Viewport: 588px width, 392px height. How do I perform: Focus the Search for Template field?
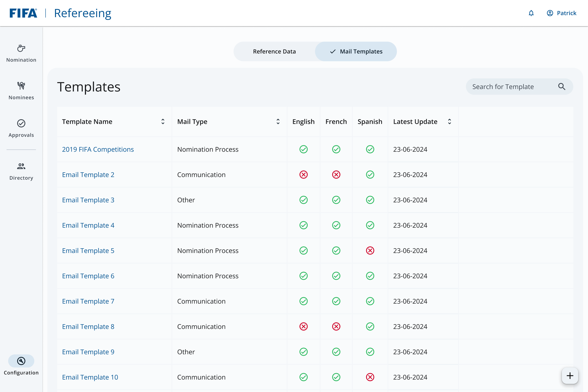click(519, 87)
